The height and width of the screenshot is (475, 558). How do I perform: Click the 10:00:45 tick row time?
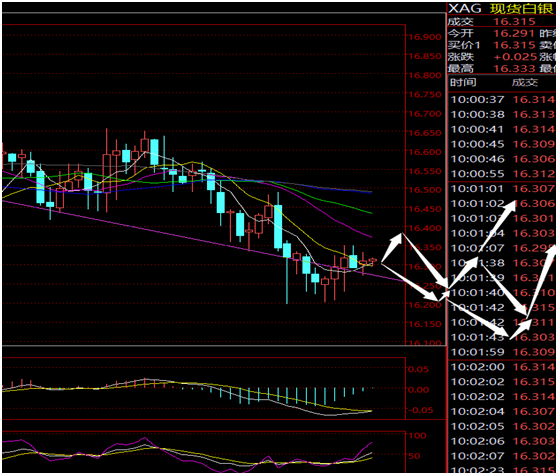click(478, 144)
